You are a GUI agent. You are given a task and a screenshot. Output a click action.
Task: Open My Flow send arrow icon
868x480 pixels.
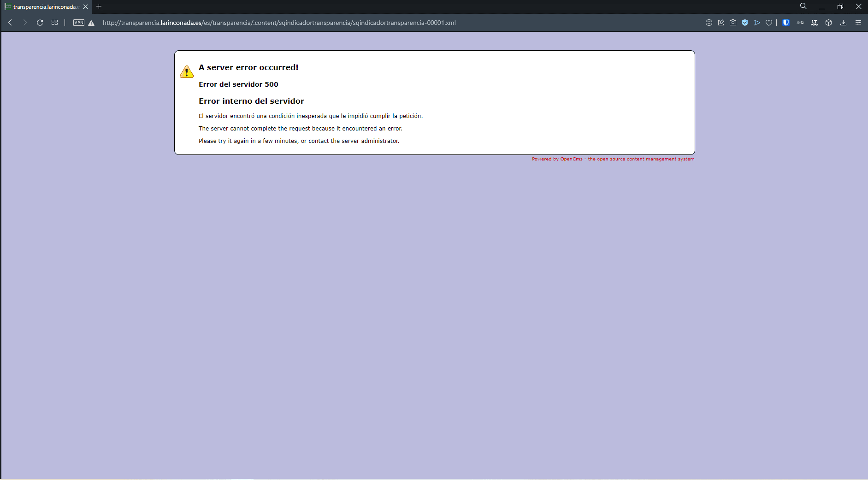(757, 23)
